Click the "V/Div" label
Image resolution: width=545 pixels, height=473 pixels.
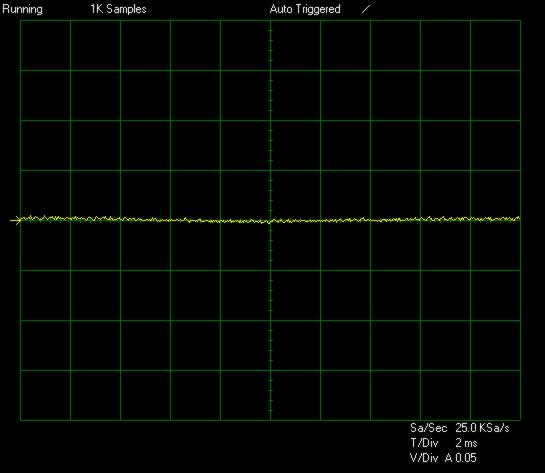[424, 458]
